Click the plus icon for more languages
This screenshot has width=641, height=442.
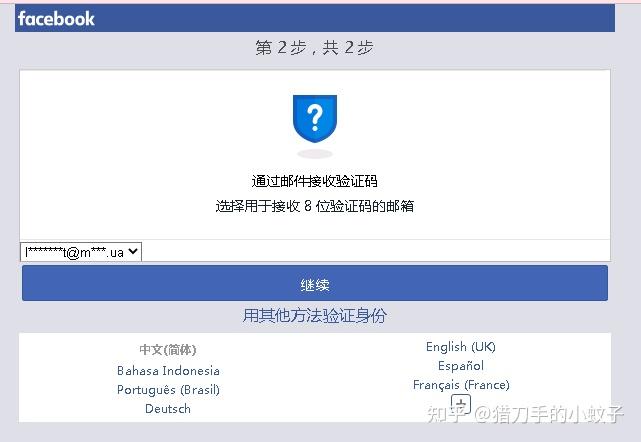click(x=461, y=404)
